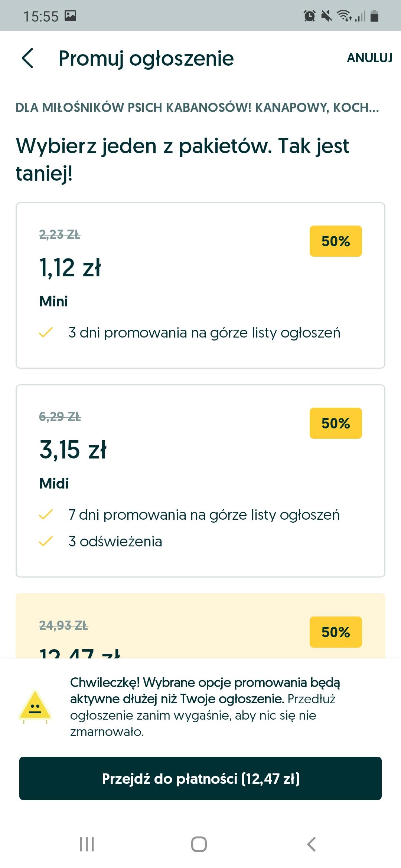401x868 pixels.
Task: Tap the 50% badge on Mini package
Action: 336,241
